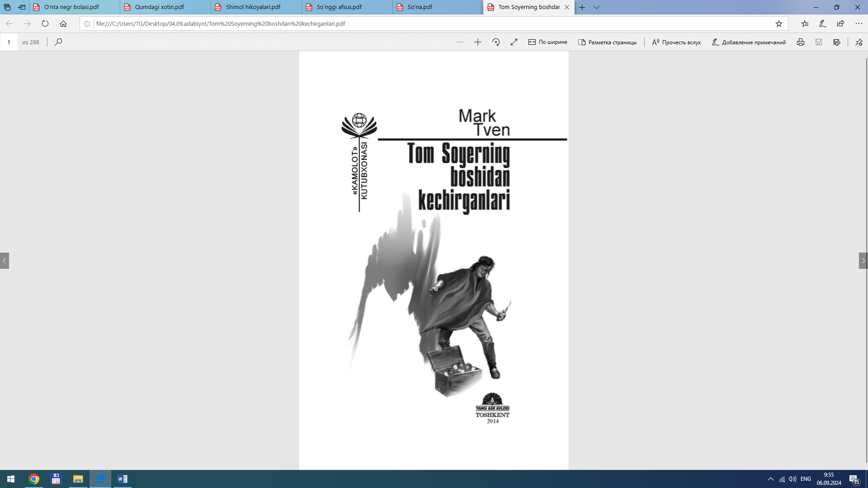The height and width of the screenshot is (488, 868).
Task: Open Разметка страницы page layout dropdown
Action: pyautogui.click(x=607, y=42)
